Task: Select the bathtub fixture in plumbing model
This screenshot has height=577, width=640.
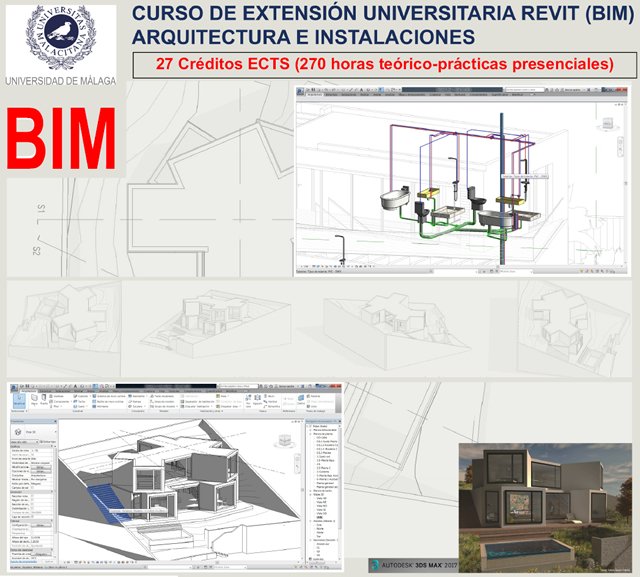Action: 395,200
